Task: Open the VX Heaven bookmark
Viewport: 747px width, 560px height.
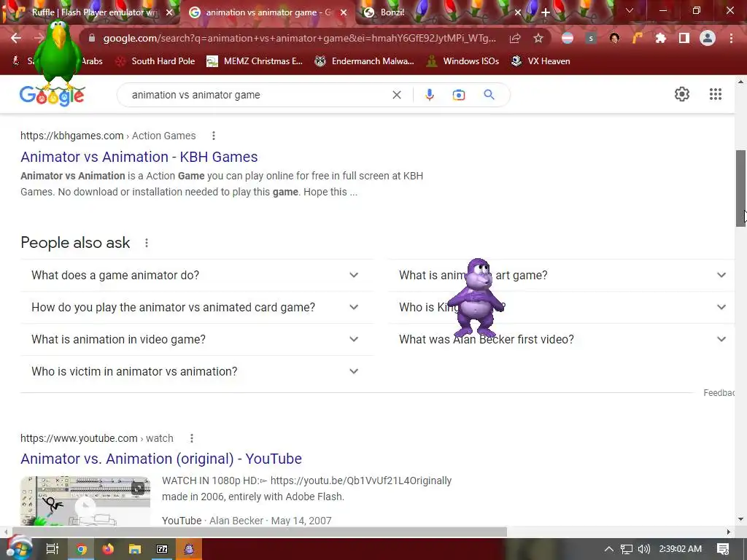Action: point(541,61)
